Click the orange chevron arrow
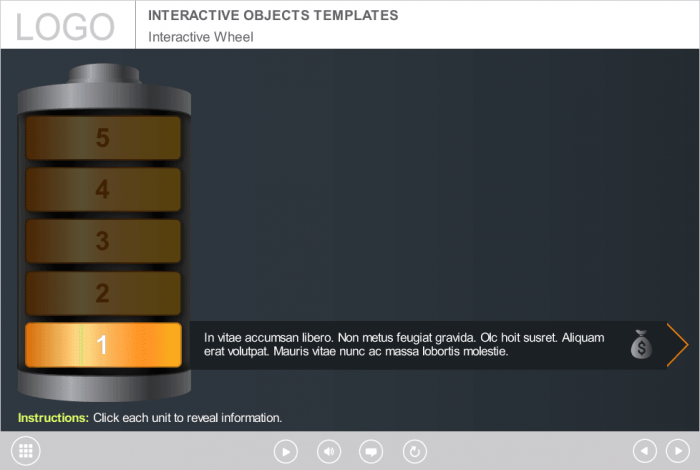Viewport: 700px width, 470px height. click(x=677, y=345)
